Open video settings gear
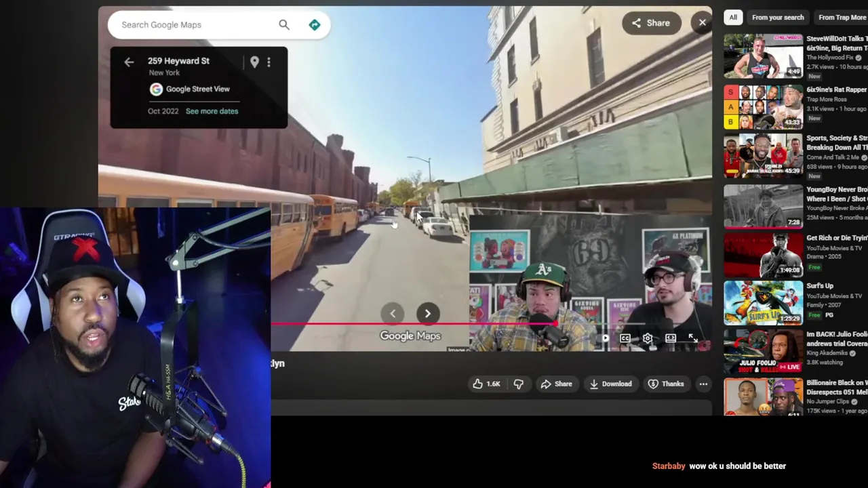The height and width of the screenshot is (488, 868). coord(648,338)
